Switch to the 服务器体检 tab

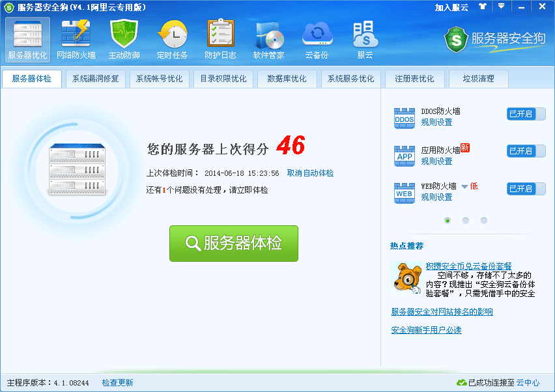31,79
